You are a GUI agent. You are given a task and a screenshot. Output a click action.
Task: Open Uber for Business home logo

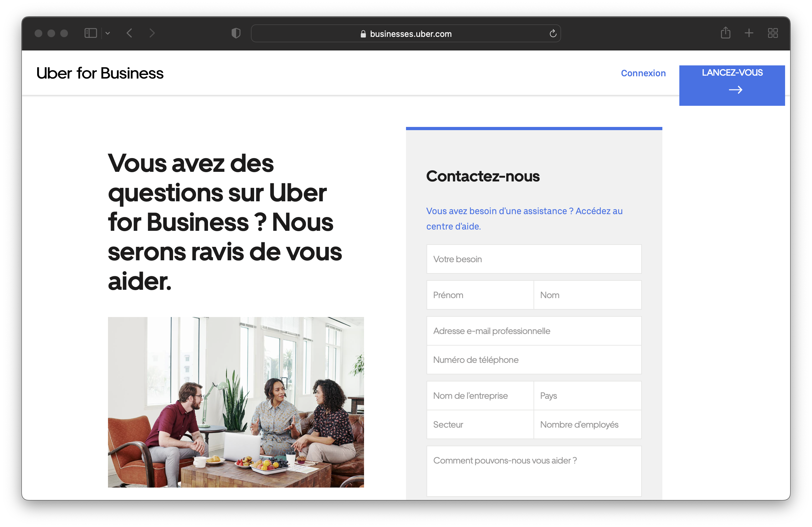point(100,73)
